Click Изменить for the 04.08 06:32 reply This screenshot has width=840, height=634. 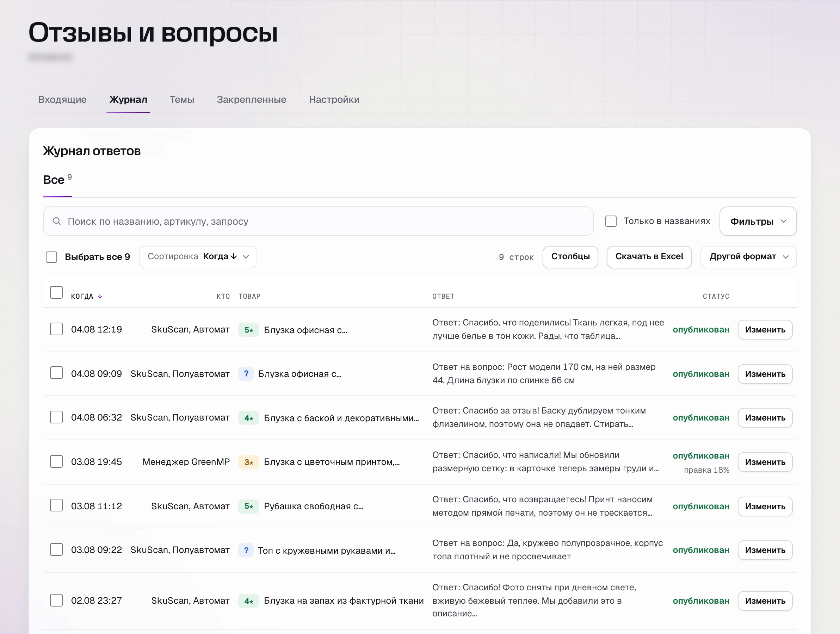coord(765,418)
